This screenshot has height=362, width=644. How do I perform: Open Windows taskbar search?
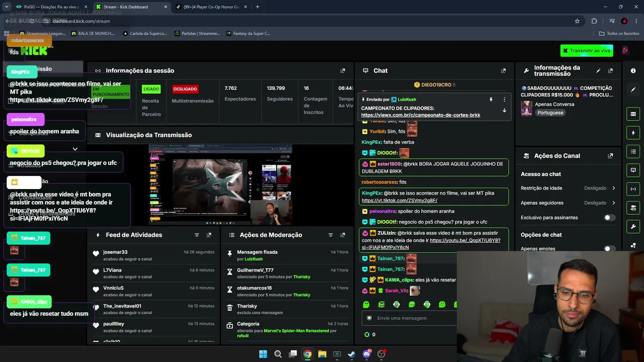click(x=278, y=354)
